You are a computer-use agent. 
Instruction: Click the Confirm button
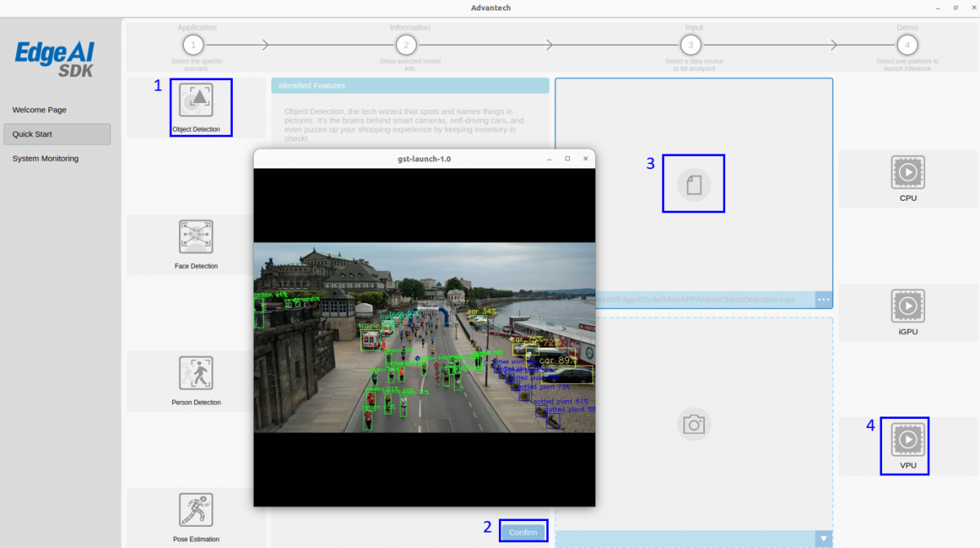point(523,531)
